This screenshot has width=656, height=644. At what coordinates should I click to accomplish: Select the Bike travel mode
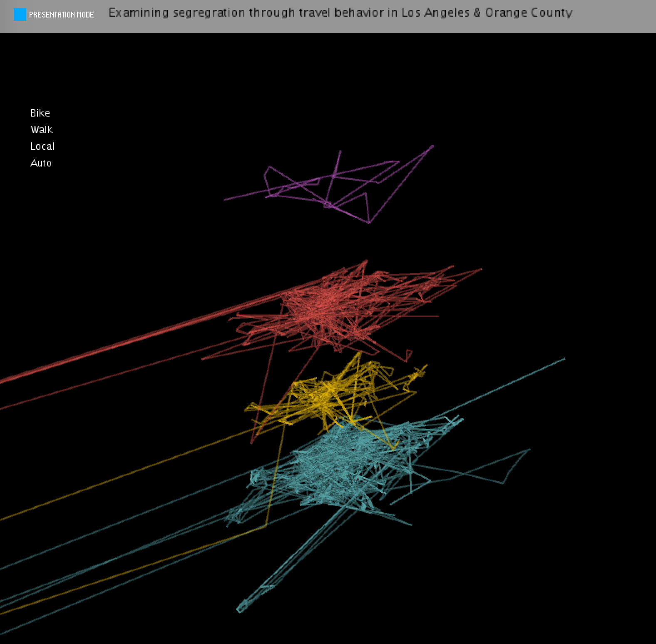pos(40,113)
